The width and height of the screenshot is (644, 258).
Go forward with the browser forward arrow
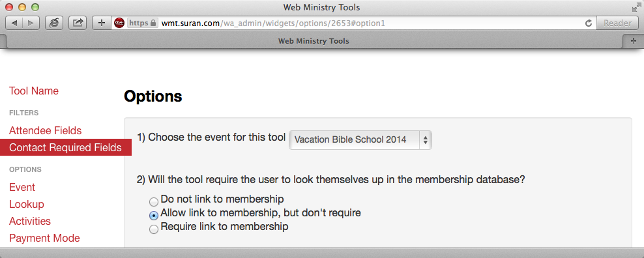31,23
